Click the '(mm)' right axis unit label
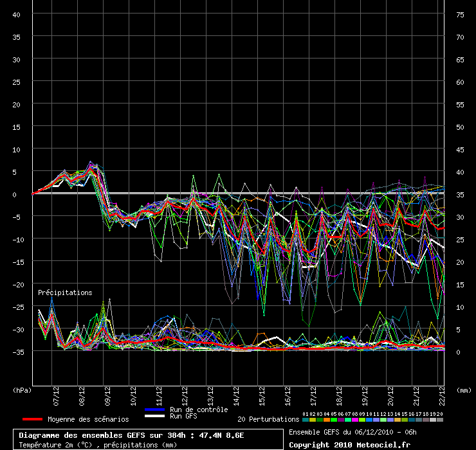 [464, 390]
